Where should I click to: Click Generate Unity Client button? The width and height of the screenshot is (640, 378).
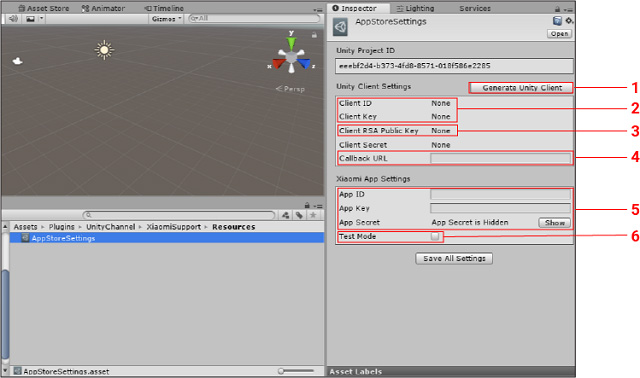[521, 88]
